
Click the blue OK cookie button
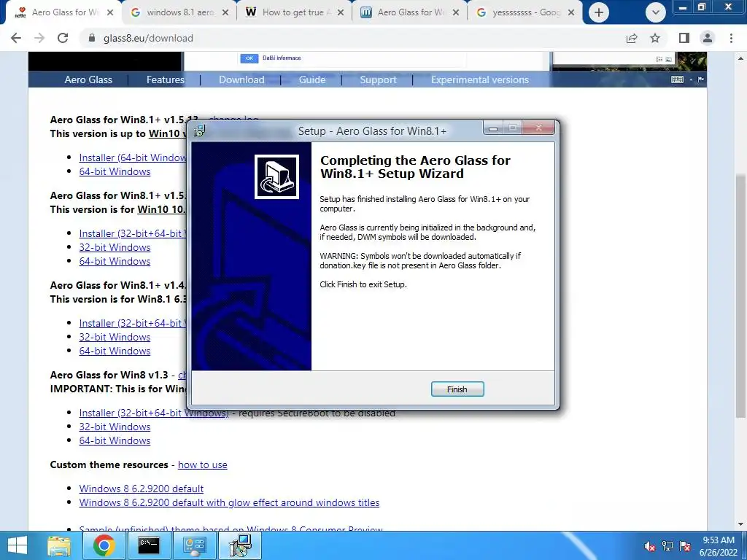tap(249, 58)
